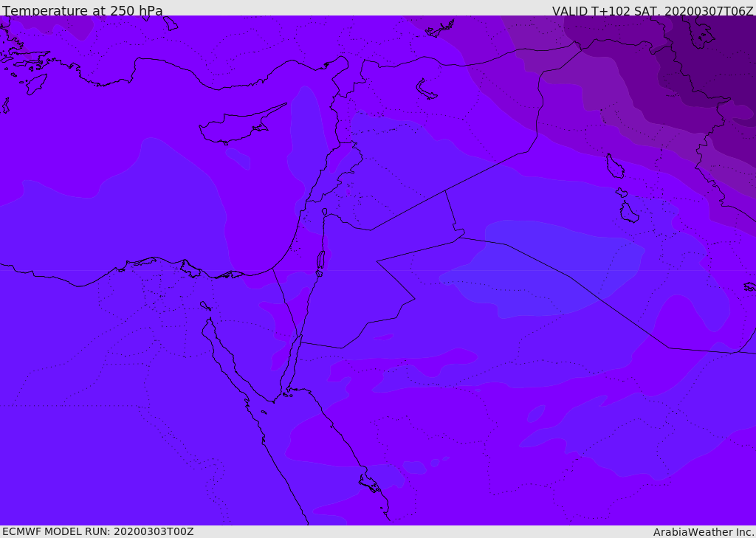Click the VALID T+102 SAT timestamp label
Image resolution: width=756 pixels, height=538 pixels.
coord(653,11)
